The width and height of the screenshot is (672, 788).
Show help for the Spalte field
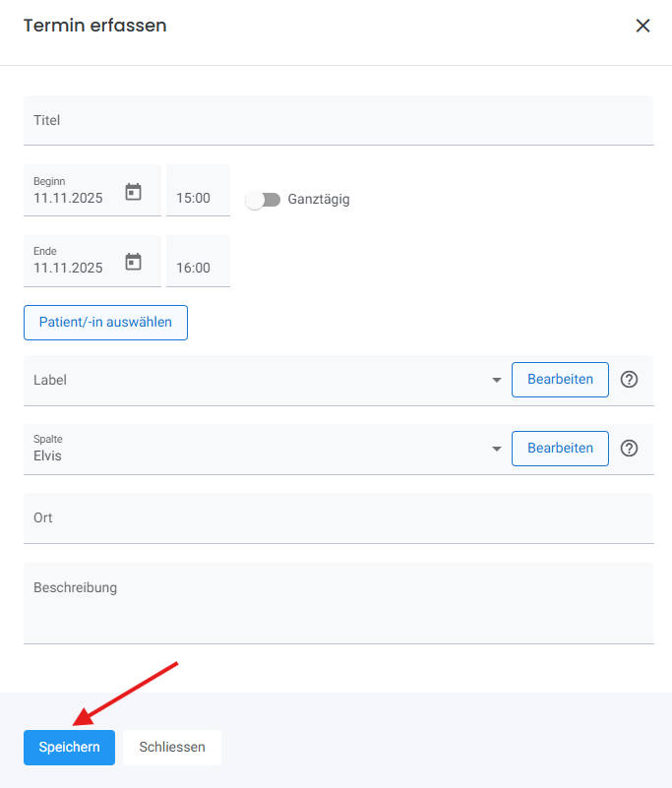[x=629, y=449]
